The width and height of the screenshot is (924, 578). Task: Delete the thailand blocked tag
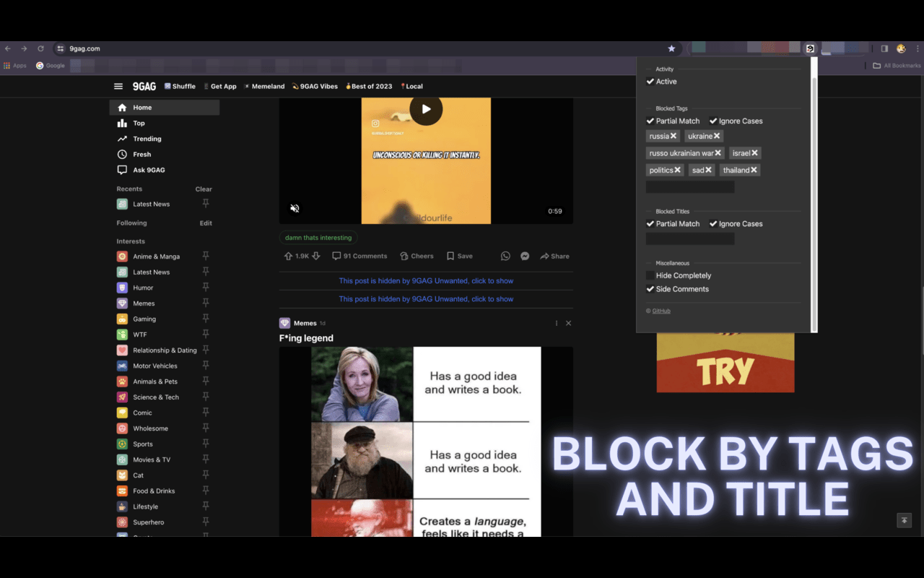(754, 170)
